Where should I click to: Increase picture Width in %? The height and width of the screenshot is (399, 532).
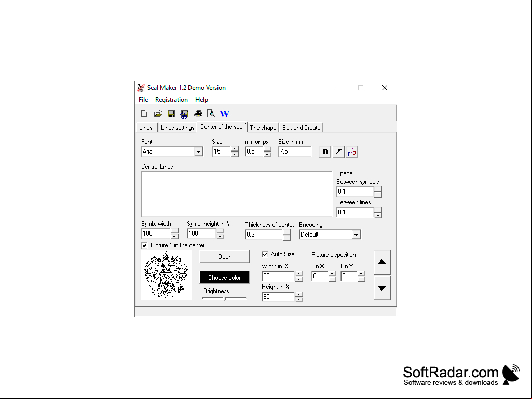point(299,274)
